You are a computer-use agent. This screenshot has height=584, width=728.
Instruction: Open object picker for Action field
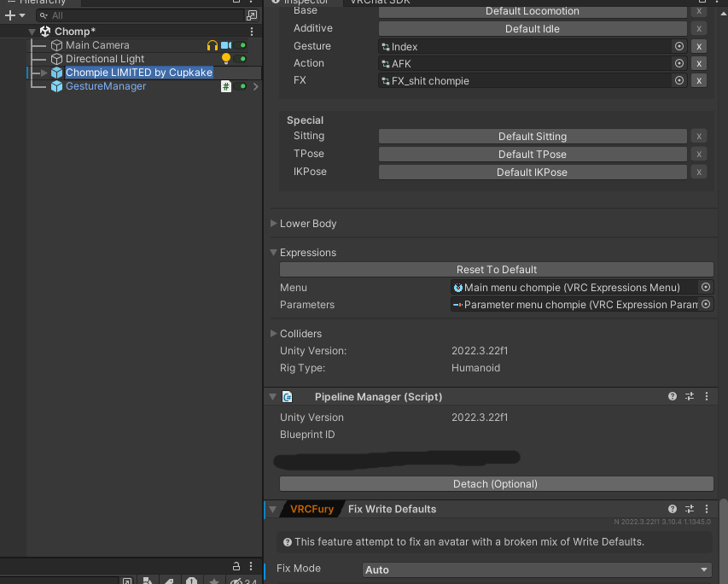click(679, 63)
